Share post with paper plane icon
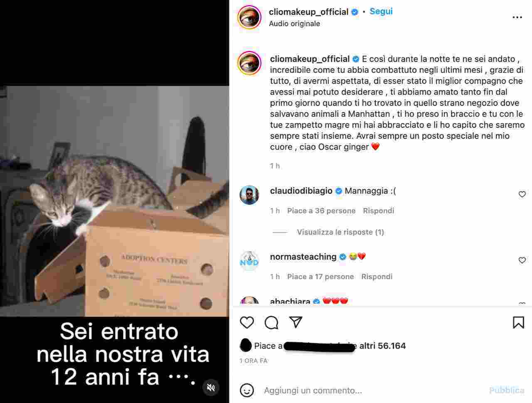Viewport: 532px width, 403px height. pos(296,322)
